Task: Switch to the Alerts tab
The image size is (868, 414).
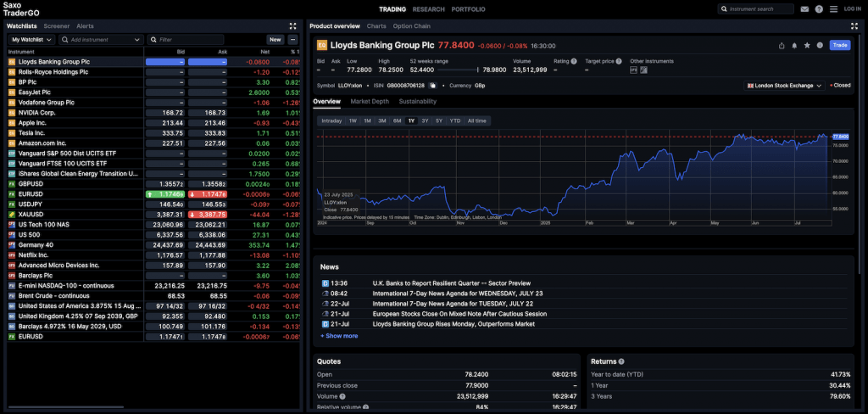Action: (x=86, y=26)
